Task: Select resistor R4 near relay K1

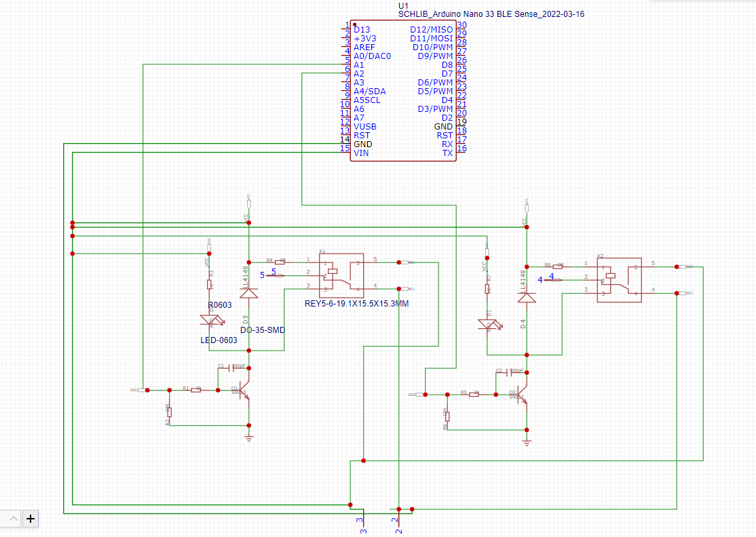Action: coord(280,261)
